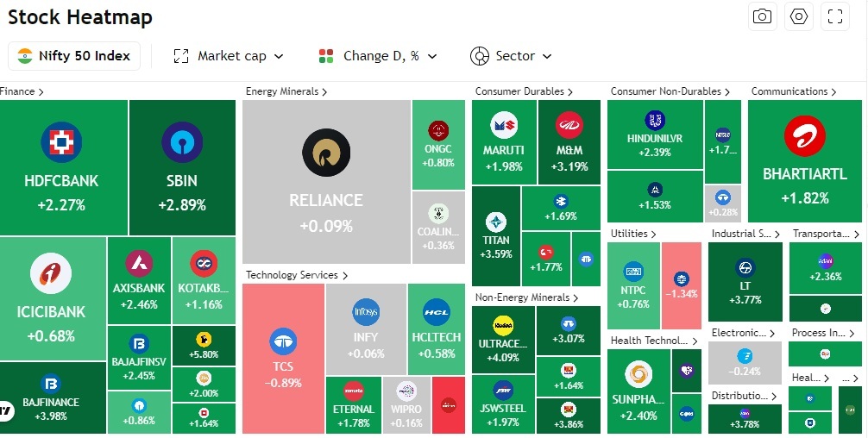
Task: Click the +3.78% distribution tile
Action: [745, 419]
